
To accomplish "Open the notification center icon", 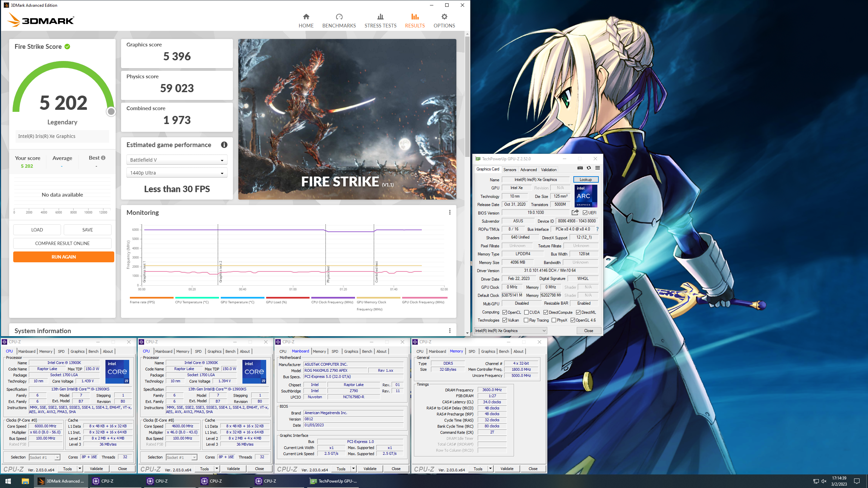I will (x=857, y=481).
